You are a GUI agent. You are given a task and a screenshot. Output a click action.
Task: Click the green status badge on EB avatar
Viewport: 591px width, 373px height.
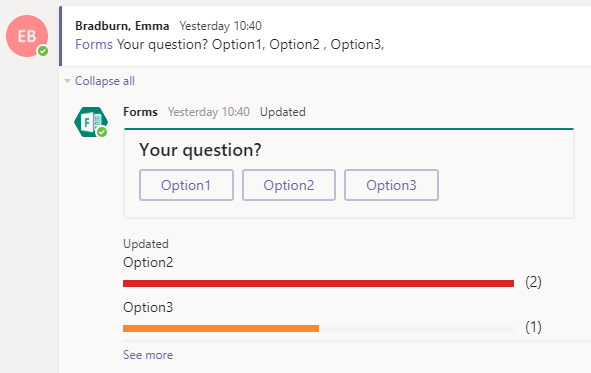[43, 51]
